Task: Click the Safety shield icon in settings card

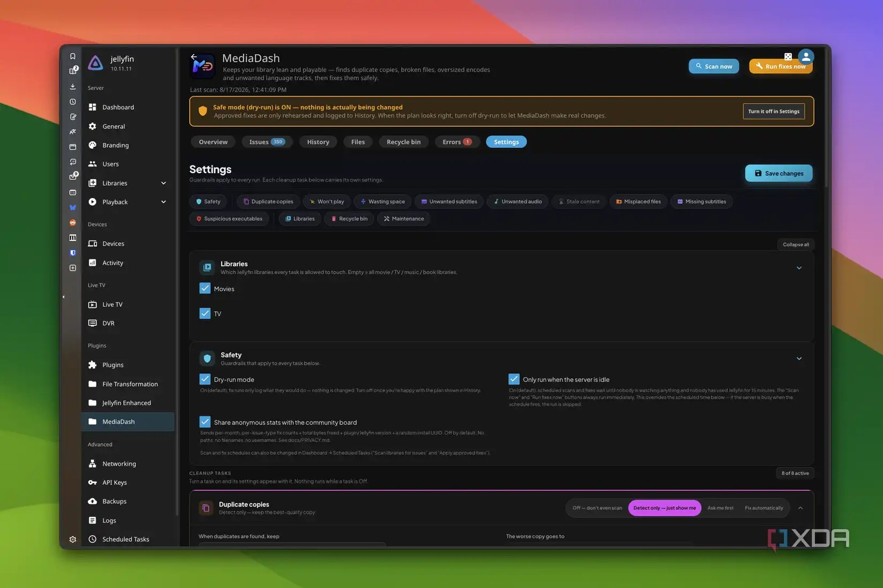Action: [207, 359]
